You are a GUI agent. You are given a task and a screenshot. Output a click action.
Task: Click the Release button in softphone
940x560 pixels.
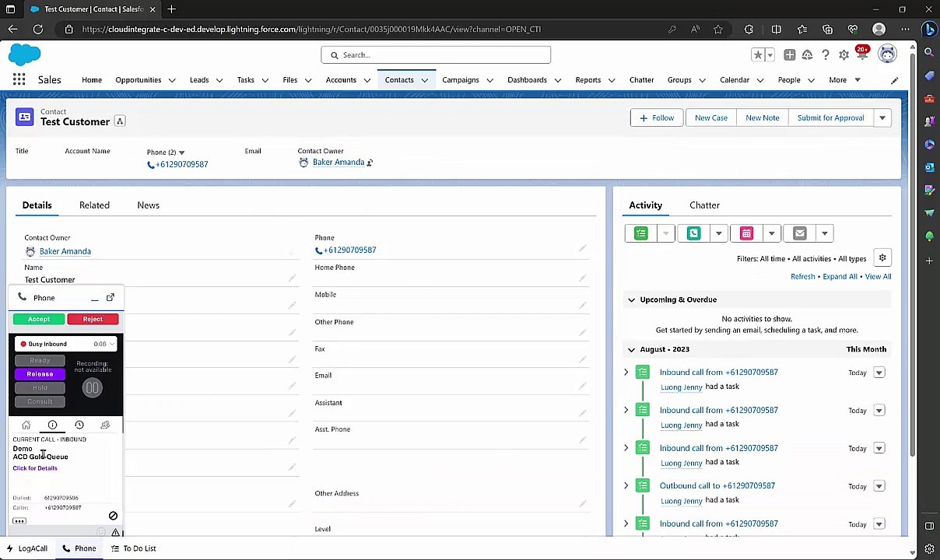(x=40, y=374)
